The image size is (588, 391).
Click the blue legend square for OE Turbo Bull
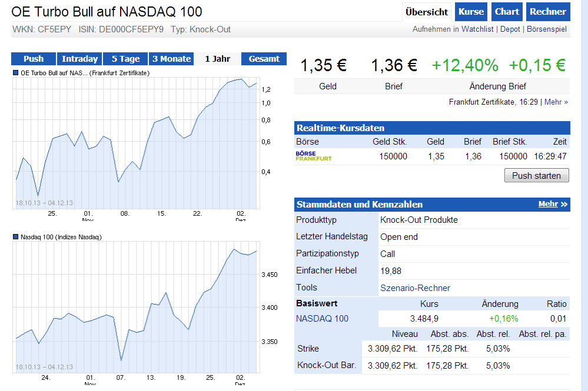[x=16, y=73]
